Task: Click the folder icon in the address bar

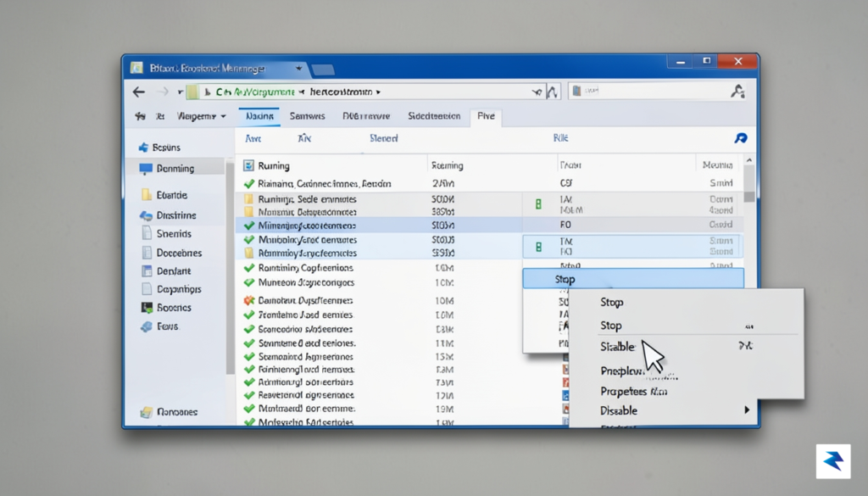Action: point(192,92)
